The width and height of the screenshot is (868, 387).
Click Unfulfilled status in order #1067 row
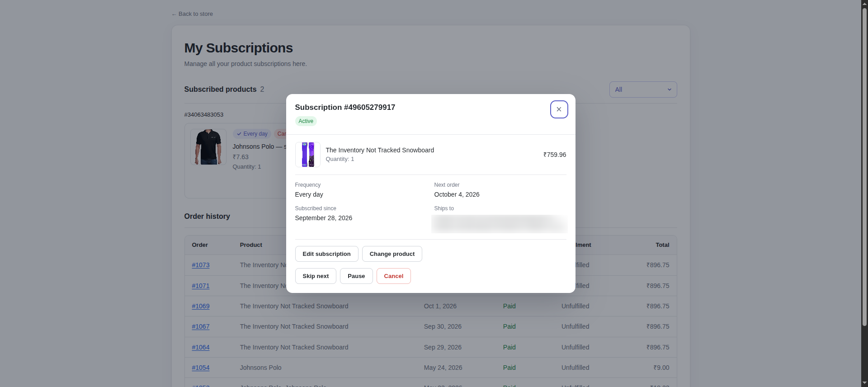coord(576,326)
